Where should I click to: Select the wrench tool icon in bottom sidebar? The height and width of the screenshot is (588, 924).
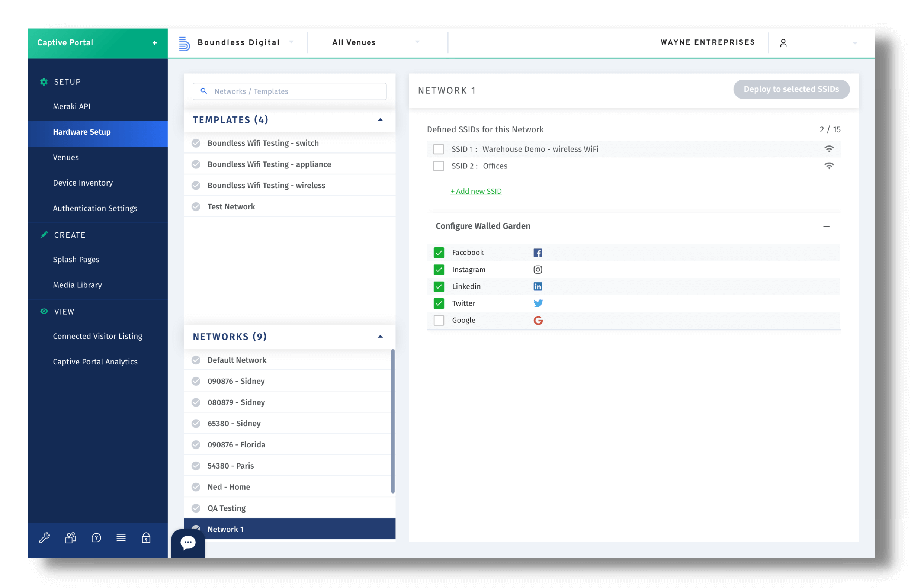pyautogui.click(x=45, y=538)
